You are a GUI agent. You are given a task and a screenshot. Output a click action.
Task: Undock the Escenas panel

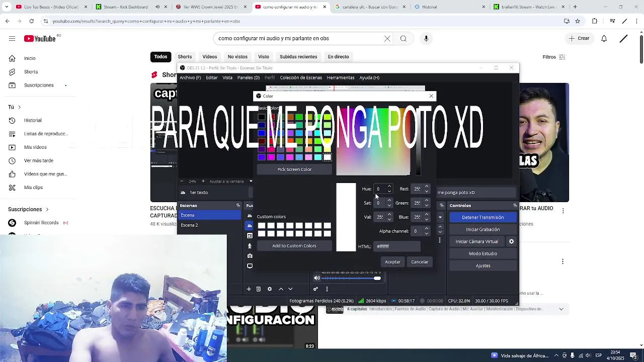coord(238,206)
